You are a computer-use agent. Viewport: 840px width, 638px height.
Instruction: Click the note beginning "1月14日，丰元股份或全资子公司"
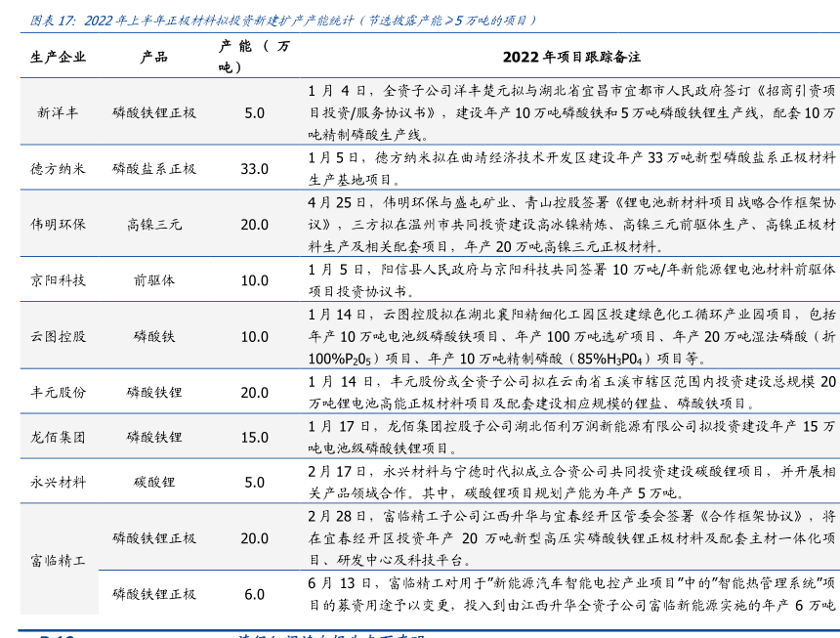[x=571, y=392]
